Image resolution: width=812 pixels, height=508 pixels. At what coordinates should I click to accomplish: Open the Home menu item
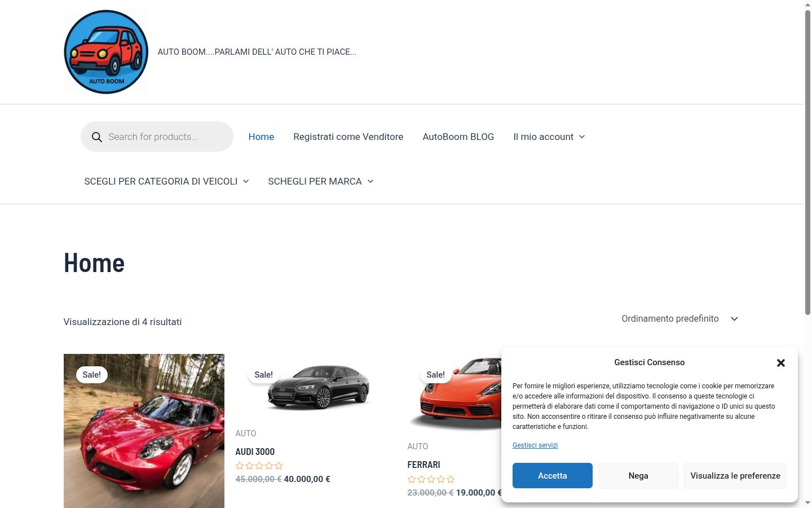click(x=261, y=137)
